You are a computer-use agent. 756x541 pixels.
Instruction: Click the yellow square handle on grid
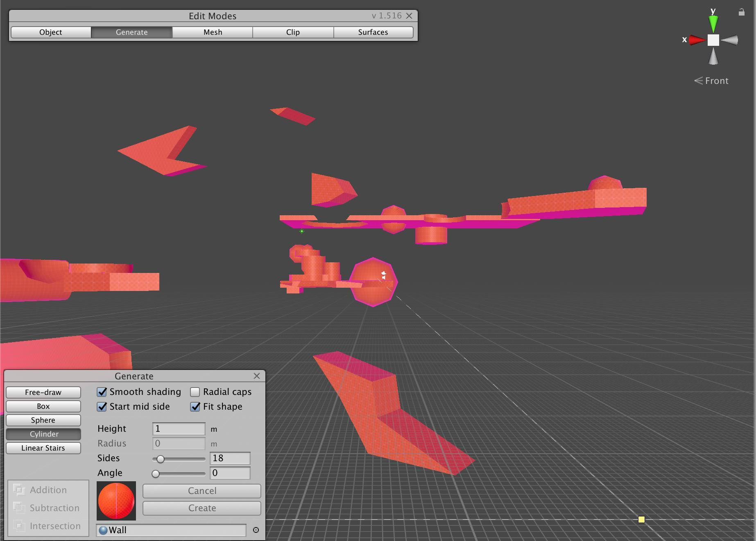641,519
